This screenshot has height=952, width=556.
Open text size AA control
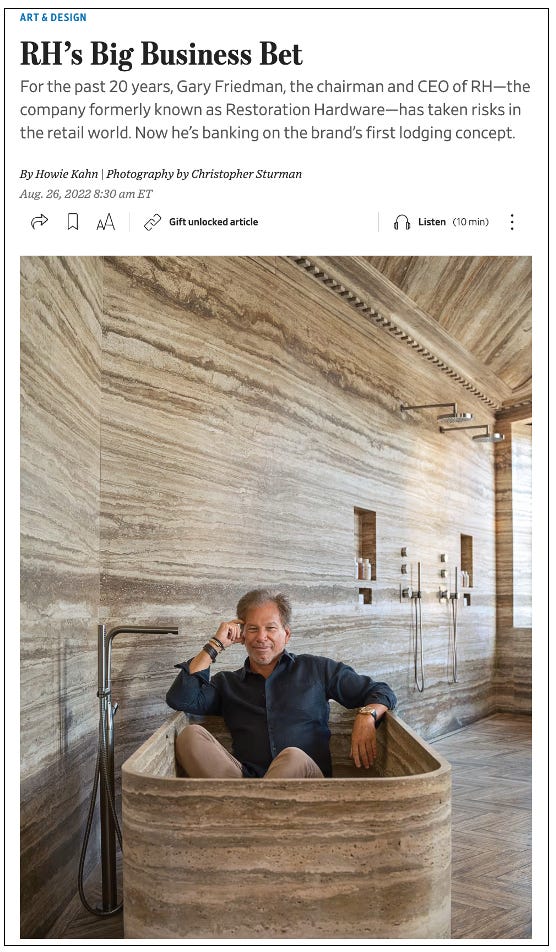[x=106, y=222]
